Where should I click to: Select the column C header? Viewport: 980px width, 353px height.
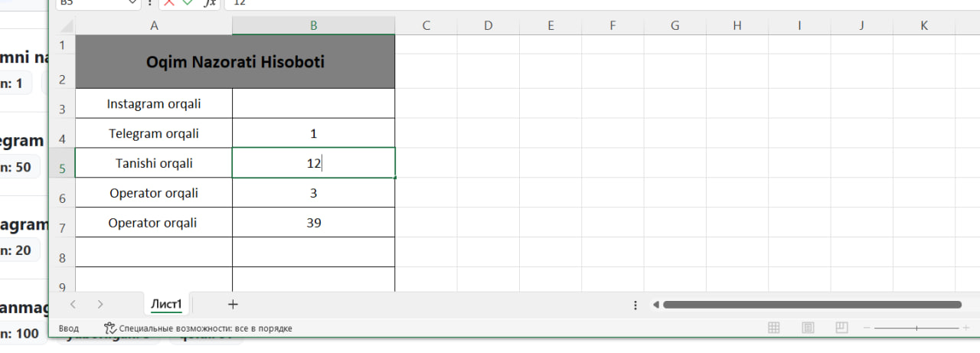426,26
